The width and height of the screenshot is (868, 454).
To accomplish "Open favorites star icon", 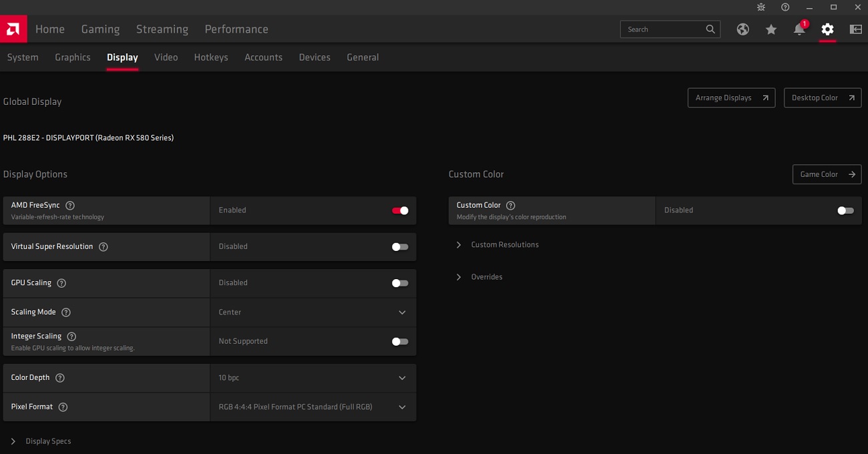I will 771,29.
